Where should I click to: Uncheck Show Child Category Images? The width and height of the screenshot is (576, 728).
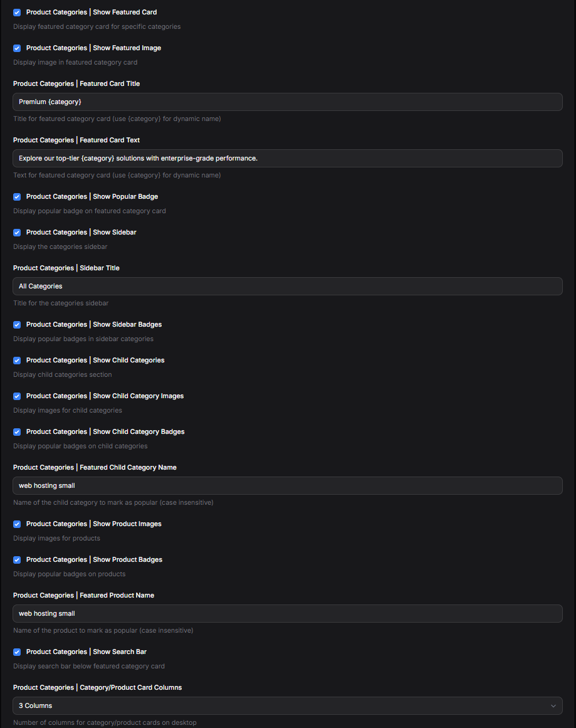tap(17, 396)
